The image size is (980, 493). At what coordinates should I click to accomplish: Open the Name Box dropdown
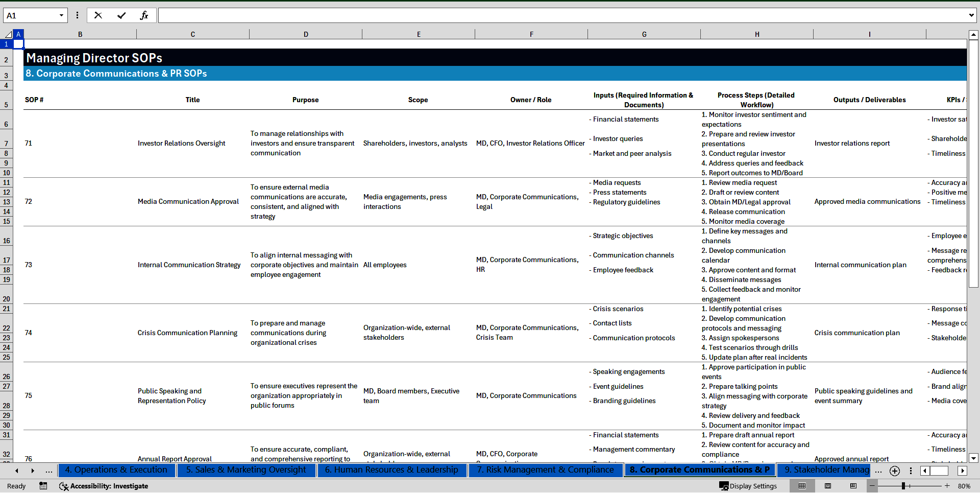tap(61, 15)
